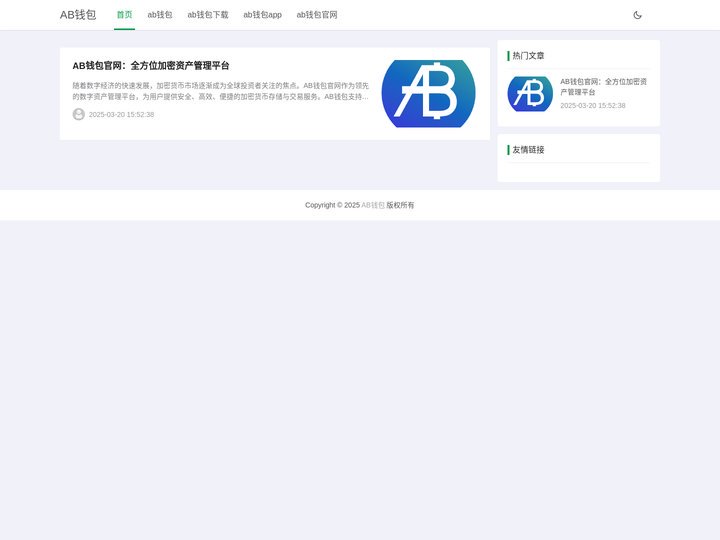The width and height of the screenshot is (720, 540).
Task: Open the 首页 nav tab
Action: pyautogui.click(x=124, y=15)
